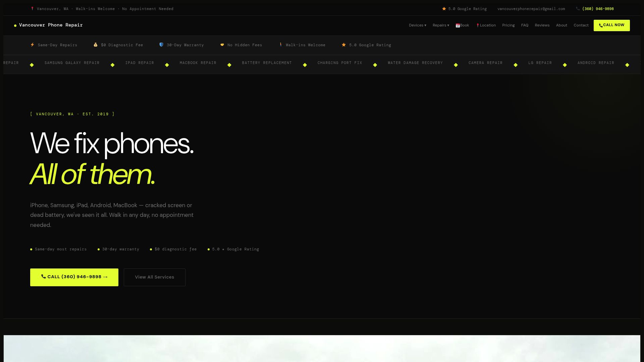This screenshot has height=362, width=644.
Task: Click the vancouverphonerepair@gmail.com email link
Action: [531, 9]
